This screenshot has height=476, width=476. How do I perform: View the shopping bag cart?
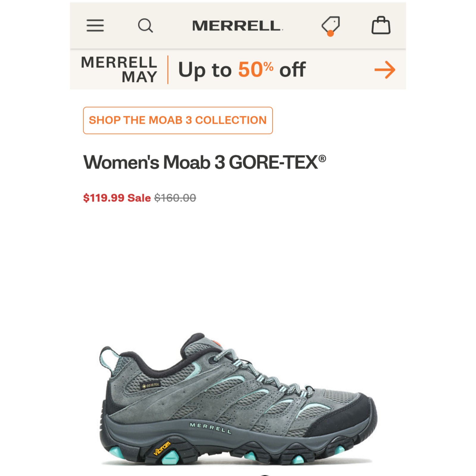tap(381, 25)
